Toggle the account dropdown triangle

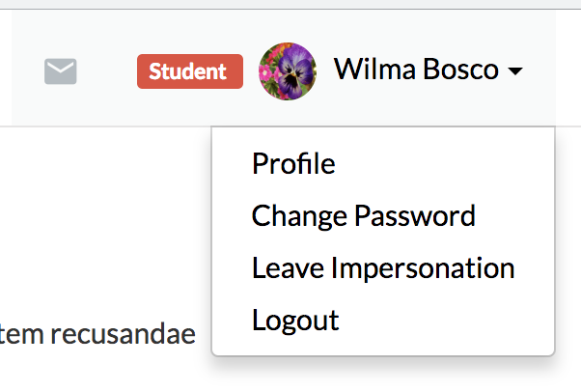[515, 71]
